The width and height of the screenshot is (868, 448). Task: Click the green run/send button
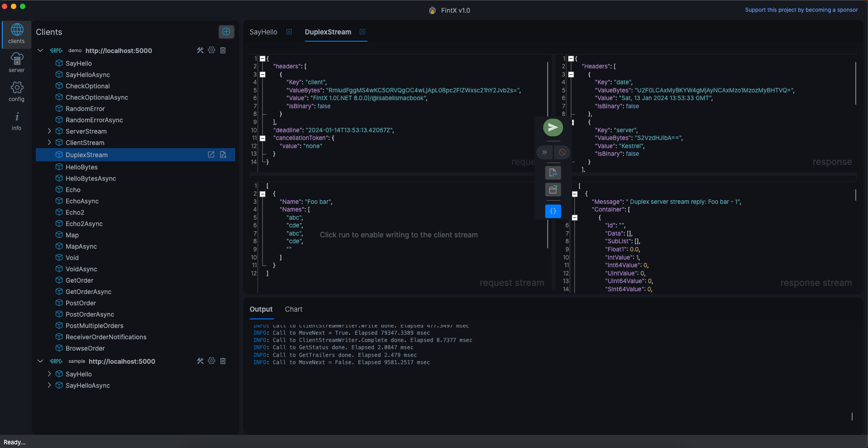pos(553,128)
